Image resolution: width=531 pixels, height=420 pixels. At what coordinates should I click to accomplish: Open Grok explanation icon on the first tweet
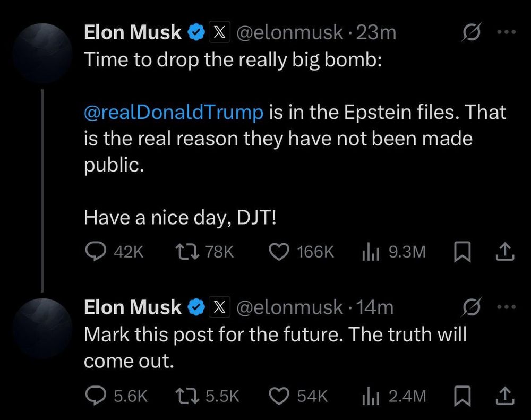pyautogui.click(x=472, y=31)
